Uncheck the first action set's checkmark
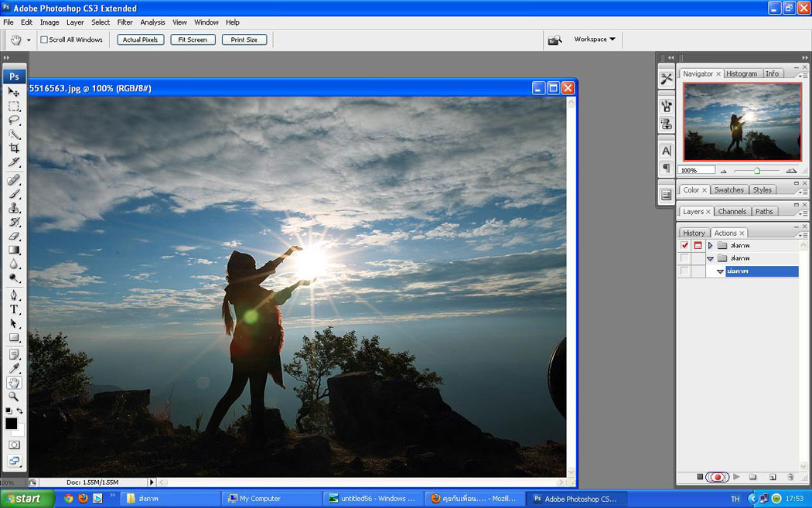 pos(684,246)
